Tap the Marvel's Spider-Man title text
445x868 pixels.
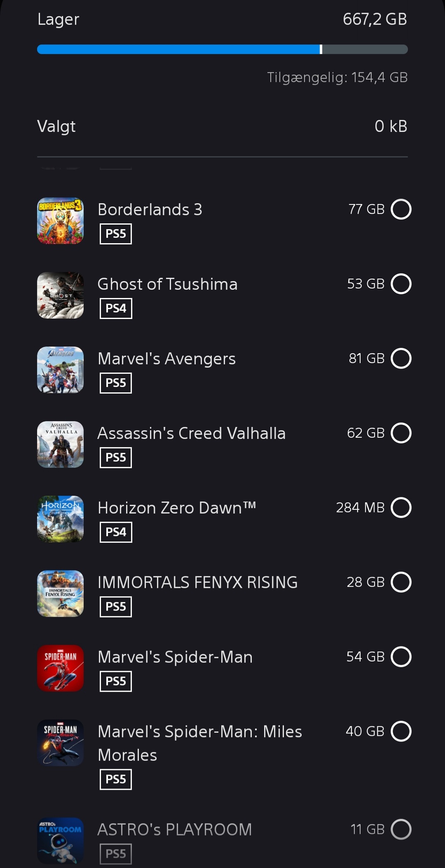point(175,657)
